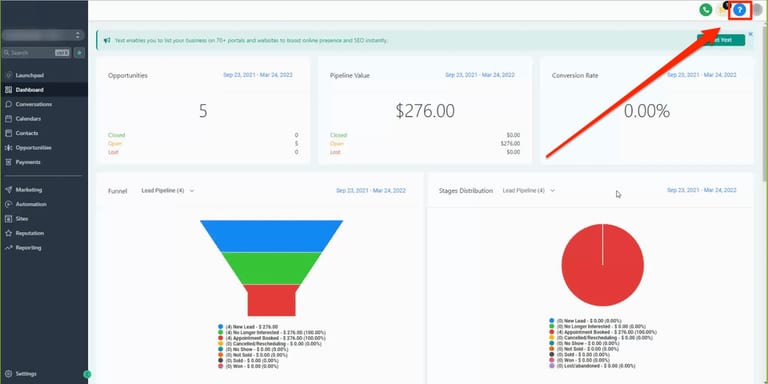Toggle Lost/abandoned in the pie legend

(x=592, y=366)
